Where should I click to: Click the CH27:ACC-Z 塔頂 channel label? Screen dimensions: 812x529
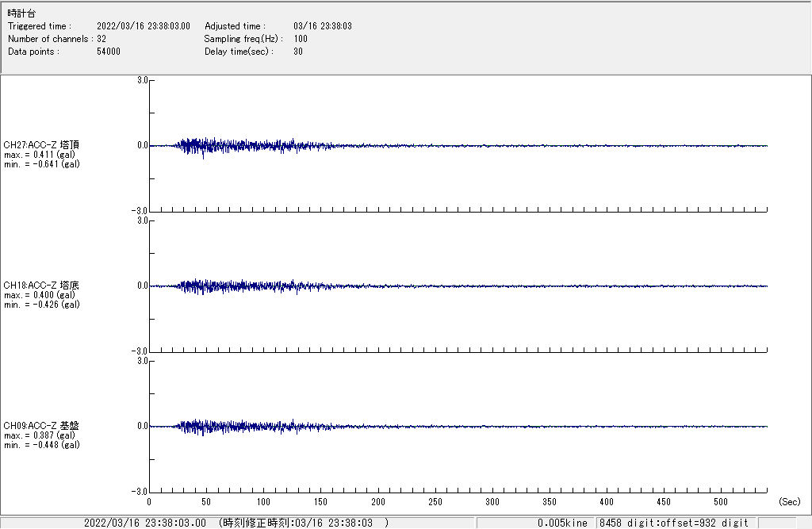click(41, 145)
